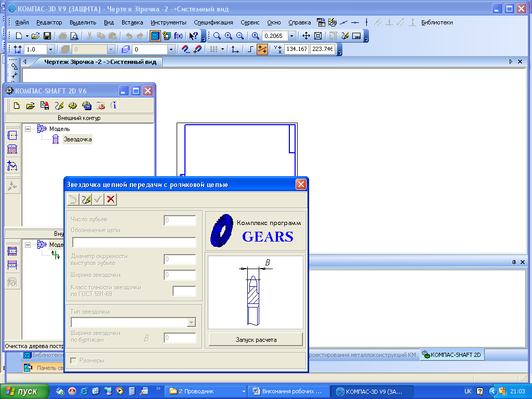This screenshot has height=399, width=532.
Task: Click the Windows пуск Start button
Action: pos(25,392)
